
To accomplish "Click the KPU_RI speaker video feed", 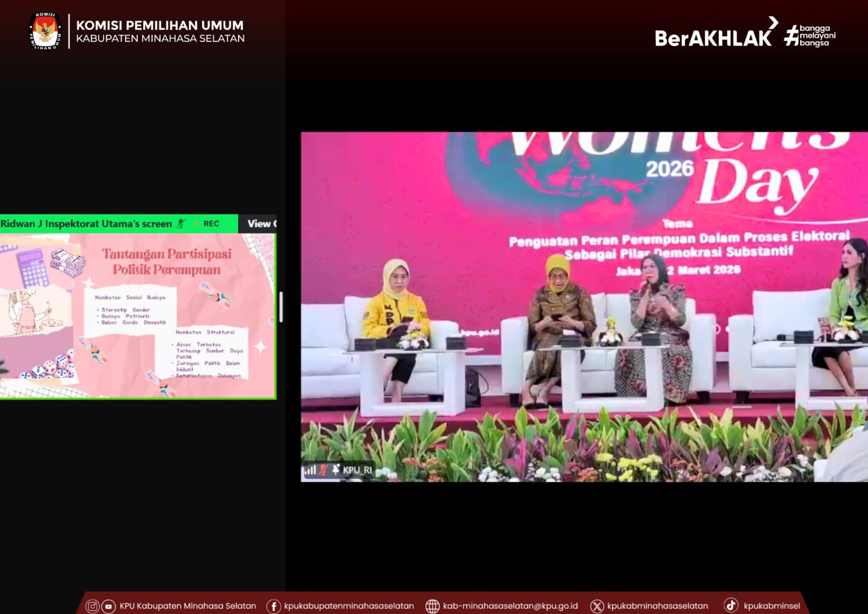I will pos(584,307).
